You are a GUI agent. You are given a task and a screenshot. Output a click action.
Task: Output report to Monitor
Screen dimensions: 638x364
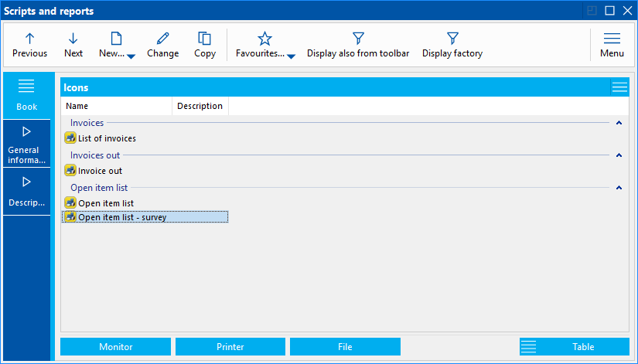click(115, 347)
